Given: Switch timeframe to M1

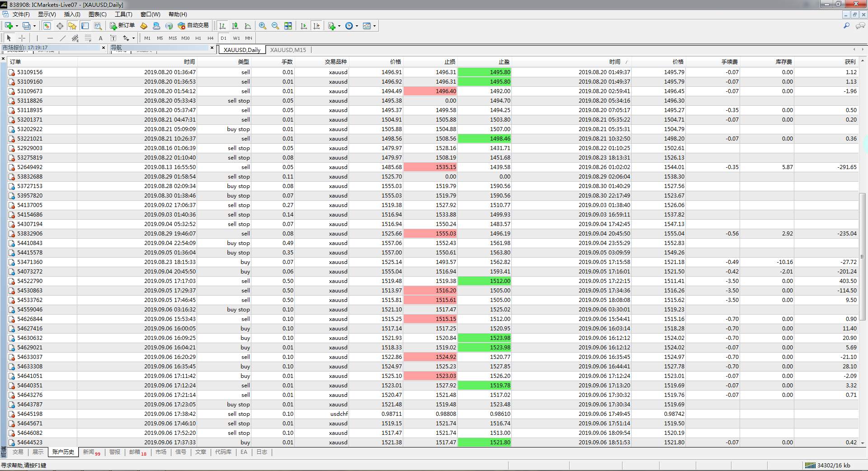Looking at the screenshot, I should point(147,38).
